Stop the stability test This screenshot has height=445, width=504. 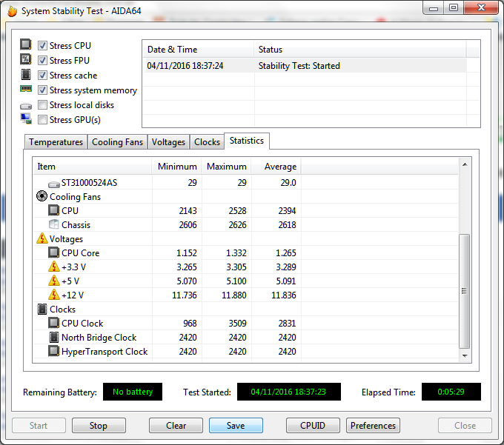tap(99, 426)
